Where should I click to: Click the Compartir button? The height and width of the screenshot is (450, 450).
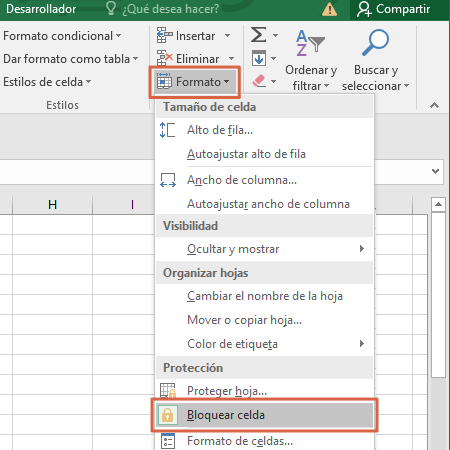pos(393,9)
